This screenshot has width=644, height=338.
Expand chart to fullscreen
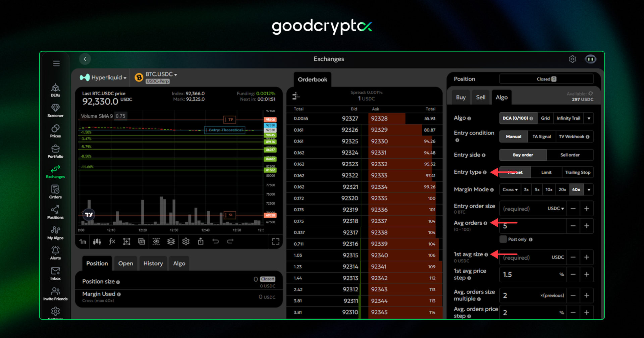(x=275, y=241)
